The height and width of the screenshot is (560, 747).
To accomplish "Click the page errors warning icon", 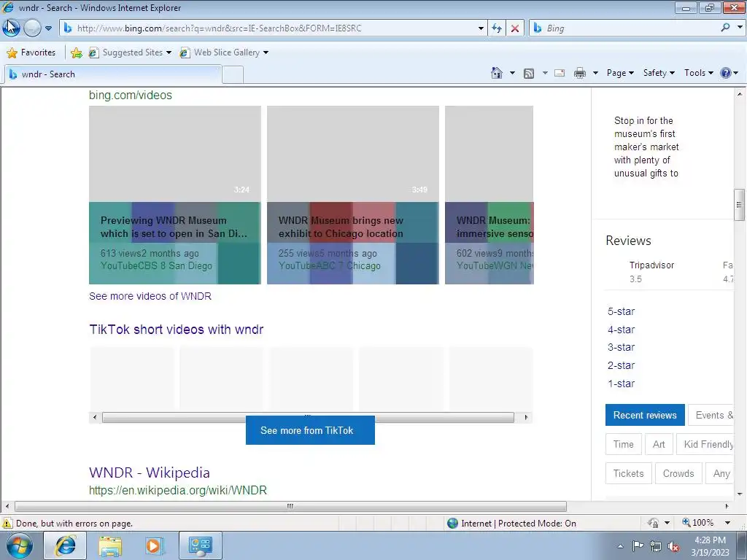I will 7,524.
